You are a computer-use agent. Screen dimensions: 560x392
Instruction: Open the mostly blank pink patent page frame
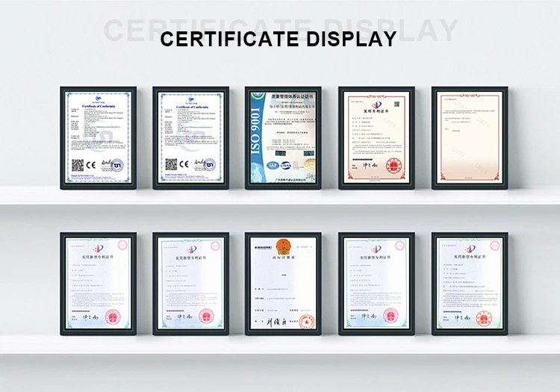point(470,138)
